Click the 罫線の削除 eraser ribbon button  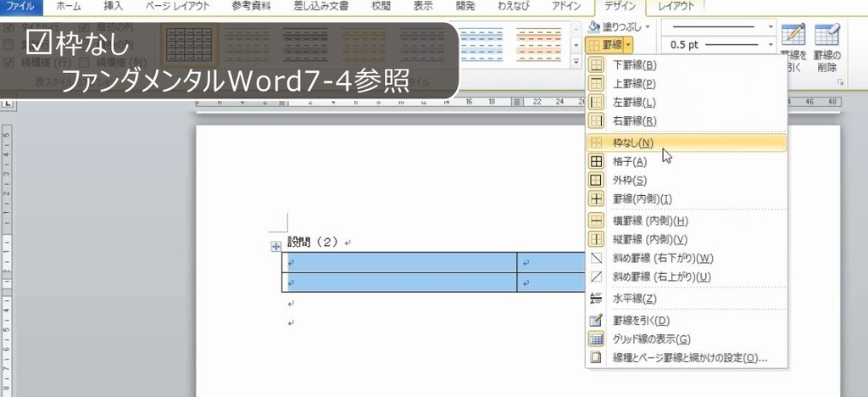827,47
